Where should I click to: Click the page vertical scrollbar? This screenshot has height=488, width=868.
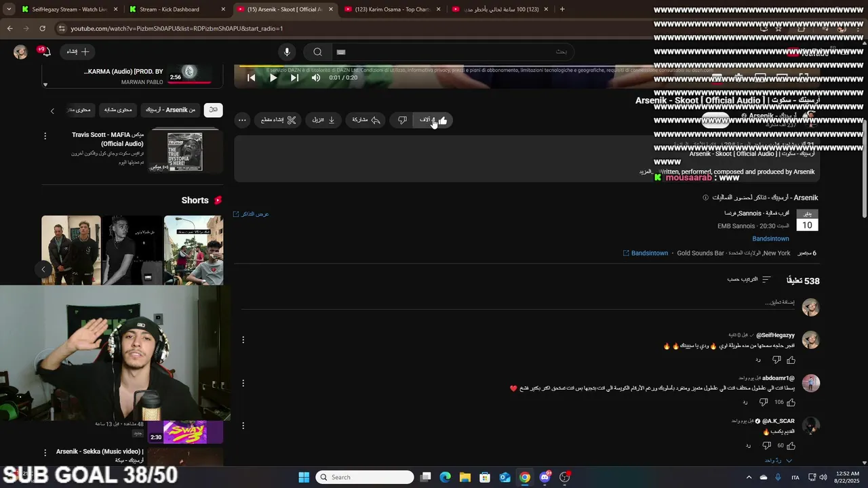(x=864, y=169)
